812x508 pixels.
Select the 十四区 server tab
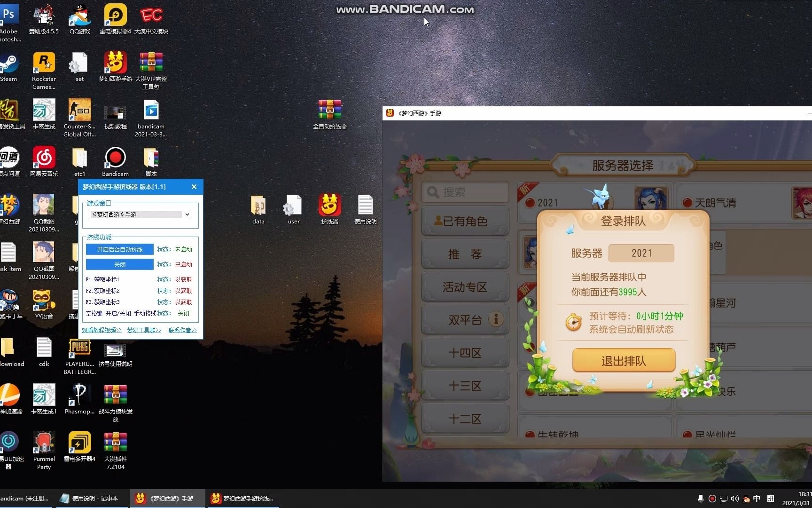(x=465, y=353)
